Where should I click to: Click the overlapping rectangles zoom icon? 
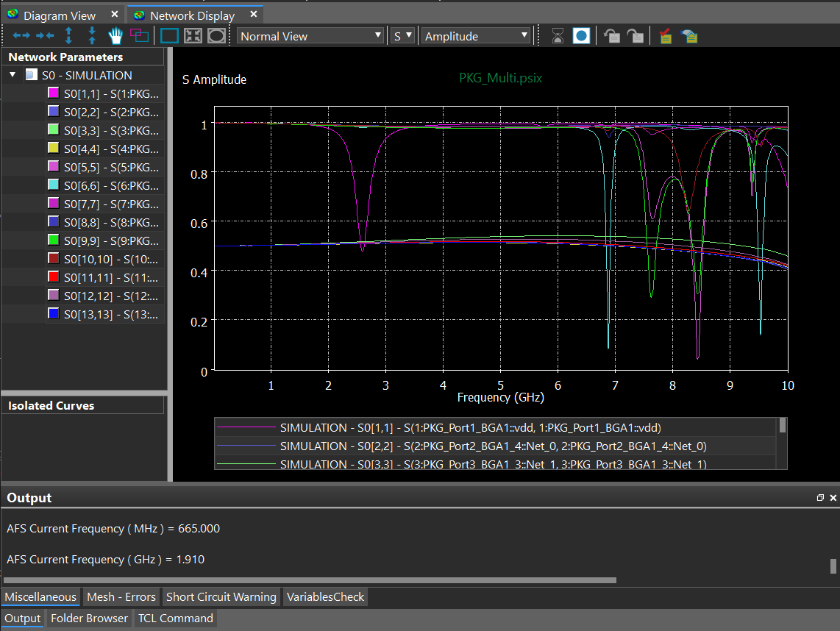[x=139, y=35]
